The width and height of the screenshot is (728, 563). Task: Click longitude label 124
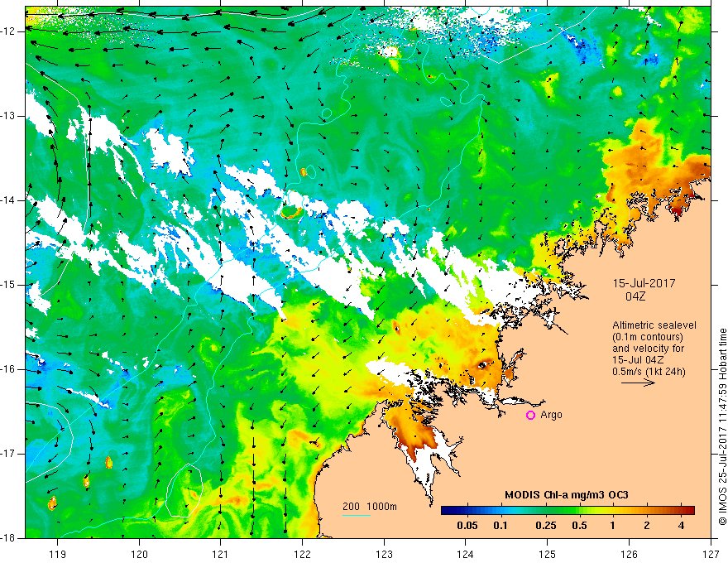click(x=466, y=554)
